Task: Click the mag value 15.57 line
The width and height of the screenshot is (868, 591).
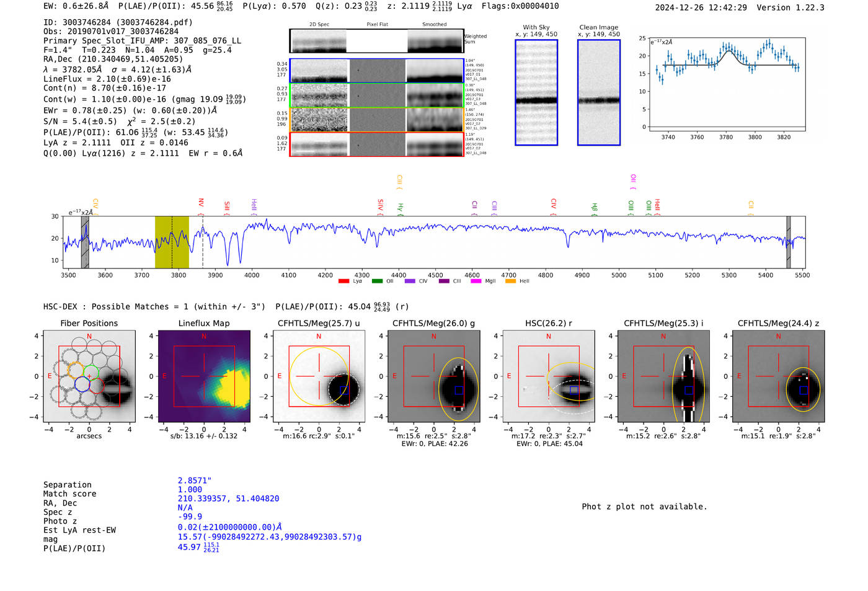Action: [x=270, y=536]
